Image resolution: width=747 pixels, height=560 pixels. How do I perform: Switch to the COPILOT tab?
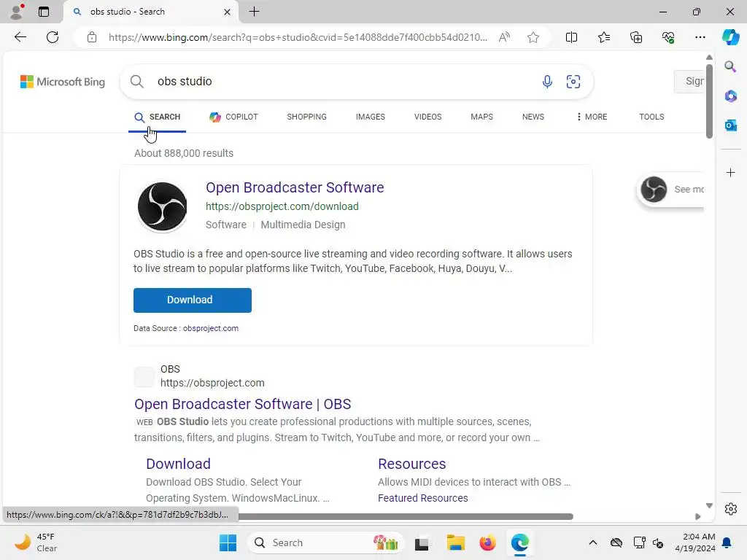(x=233, y=117)
